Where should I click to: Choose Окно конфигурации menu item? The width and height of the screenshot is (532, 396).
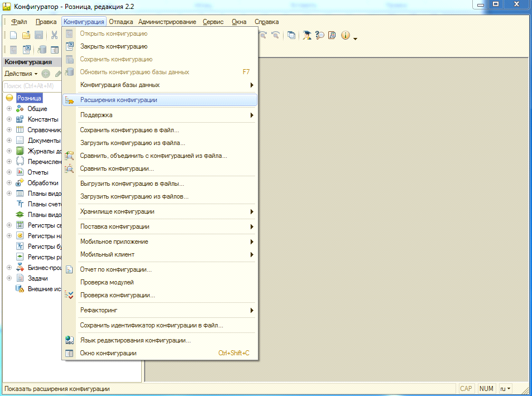[x=160, y=353]
